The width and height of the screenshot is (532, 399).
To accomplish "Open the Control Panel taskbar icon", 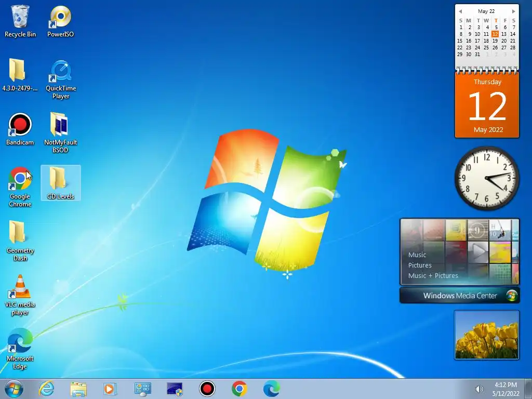I will point(142,389).
